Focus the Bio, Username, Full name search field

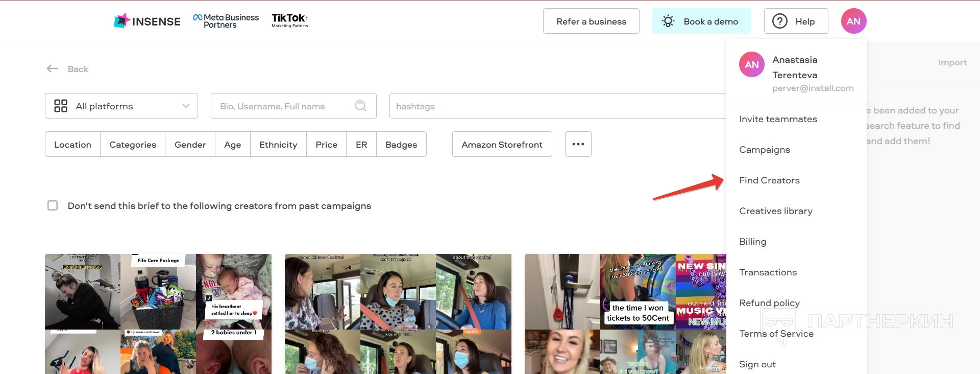click(x=293, y=106)
